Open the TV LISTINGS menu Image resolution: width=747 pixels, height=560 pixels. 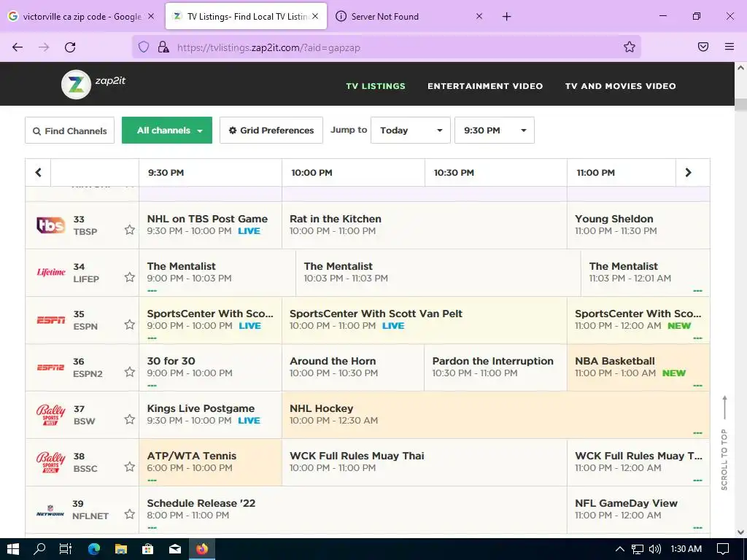pyautogui.click(x=376, y=86)
